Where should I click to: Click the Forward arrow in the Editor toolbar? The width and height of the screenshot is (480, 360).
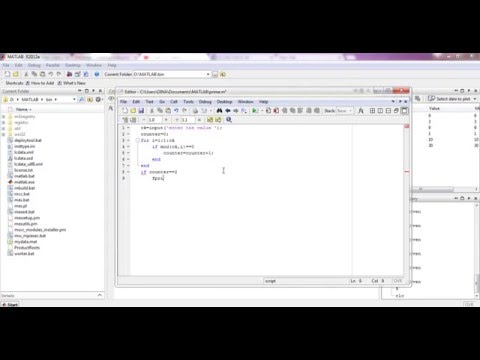click(x=236, y=111)
